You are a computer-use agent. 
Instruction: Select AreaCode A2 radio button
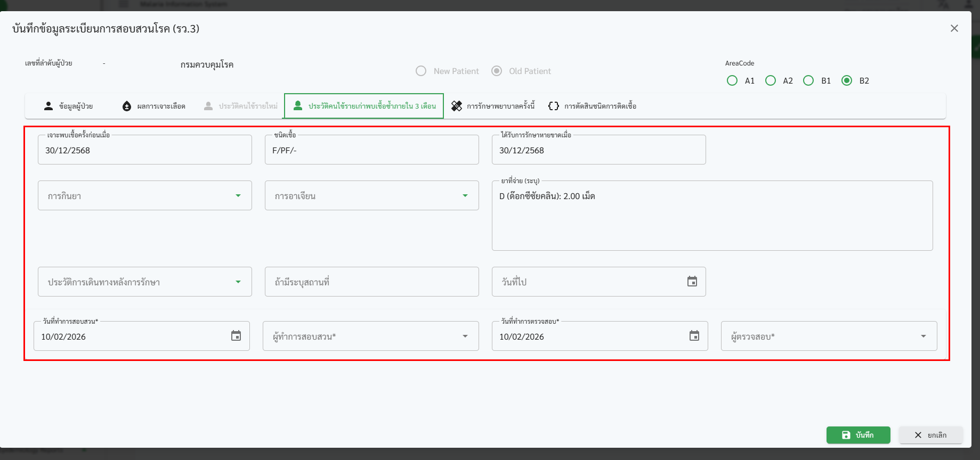click(771, 80)
